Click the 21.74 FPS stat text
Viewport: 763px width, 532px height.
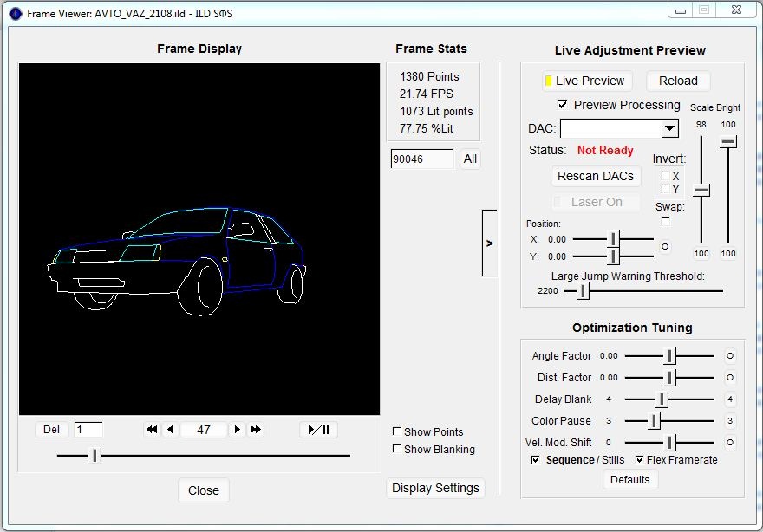[427, 94]
